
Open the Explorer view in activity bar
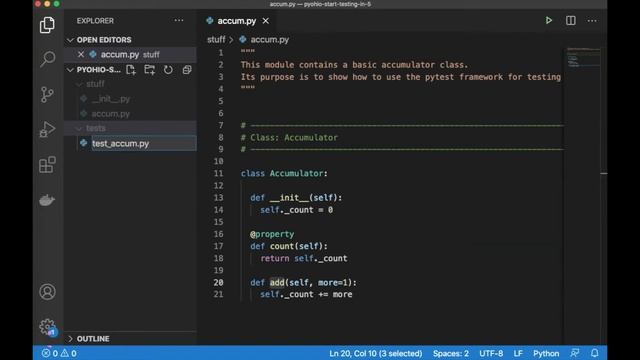tap(47, 25)
